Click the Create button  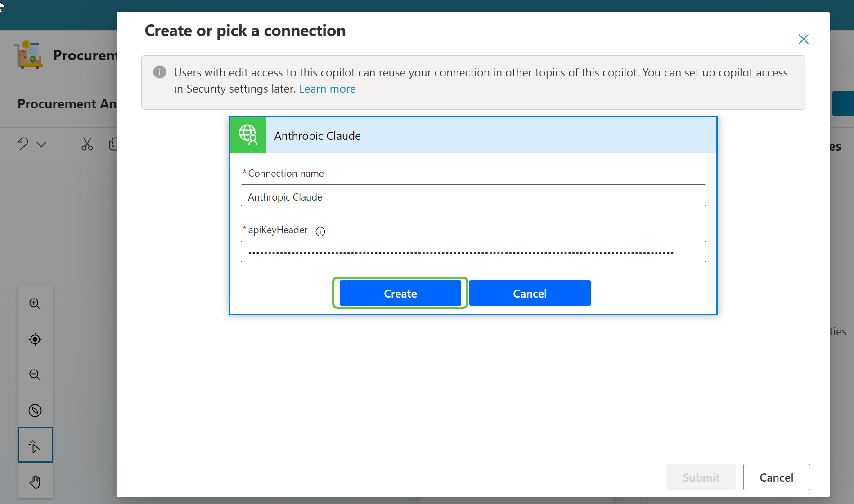(x=400, y=293)
